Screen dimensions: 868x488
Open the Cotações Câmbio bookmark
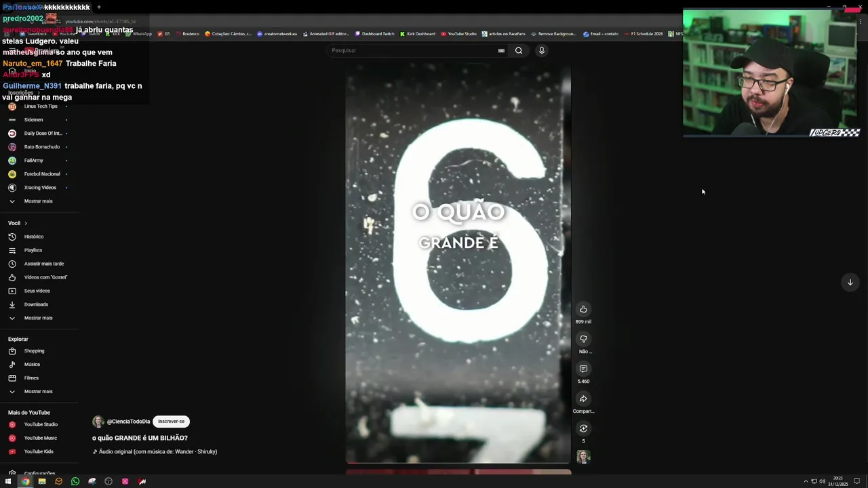pos(228,34)
